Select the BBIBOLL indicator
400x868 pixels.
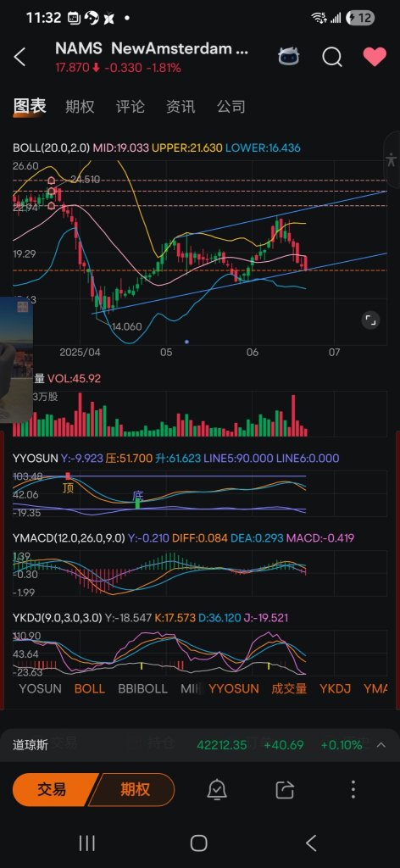[x=142, y=688]
